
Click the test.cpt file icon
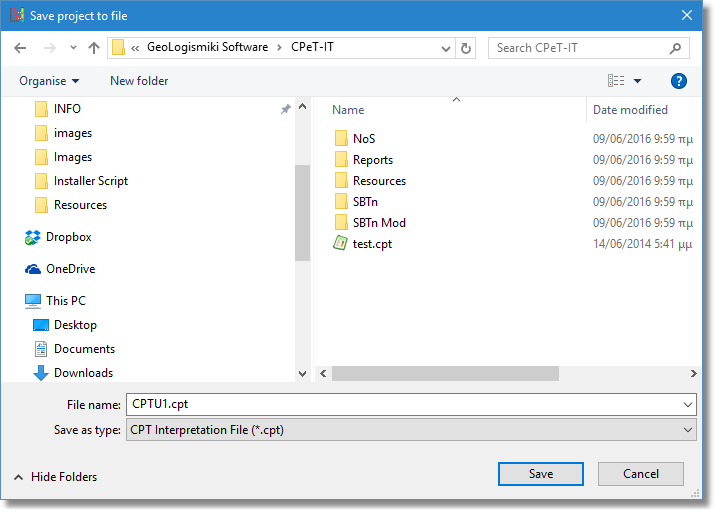click(x=341, y=244)
